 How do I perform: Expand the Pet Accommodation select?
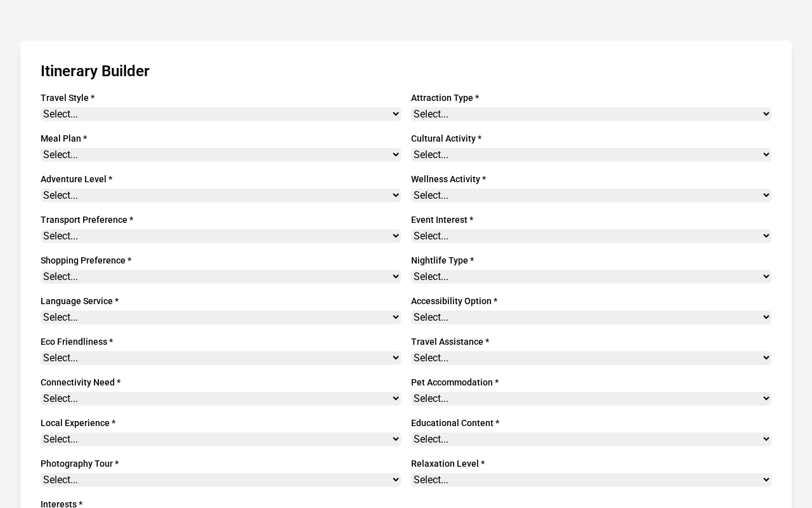tap(591, 399)
